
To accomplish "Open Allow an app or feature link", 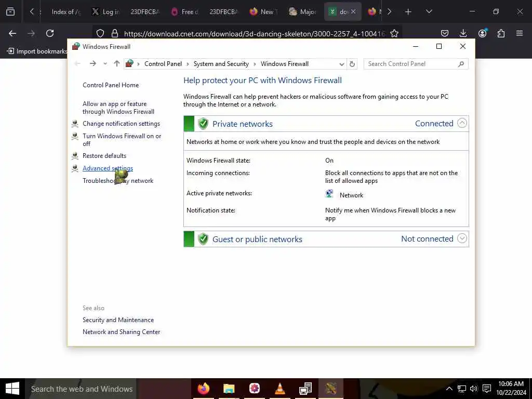I will pos(118,108).
